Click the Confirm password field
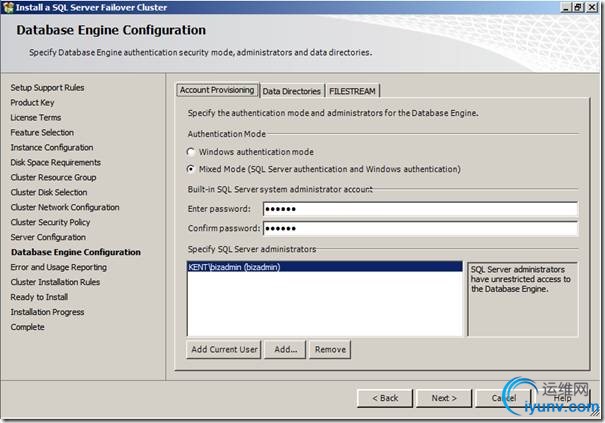The width and height of the screenshot is (605, 423). [420, 228]
